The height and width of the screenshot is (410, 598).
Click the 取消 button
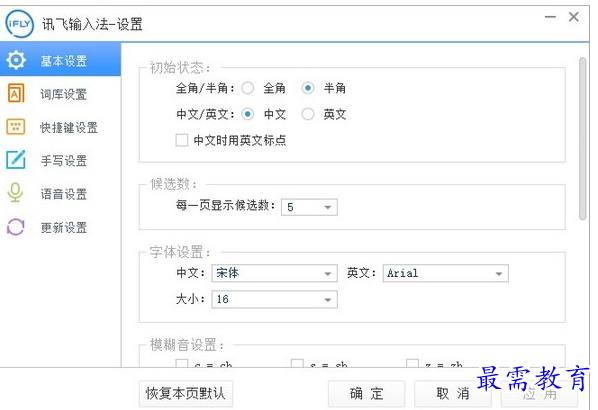(453, 393)
